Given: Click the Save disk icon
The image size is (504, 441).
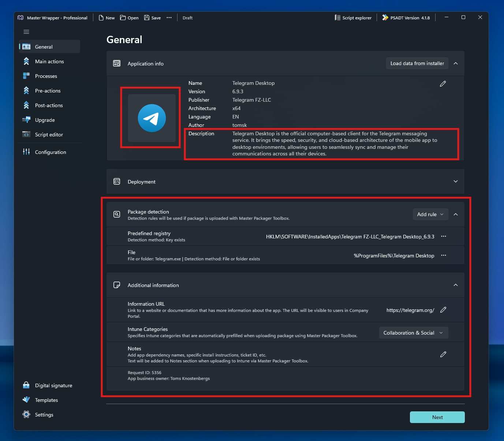Looking at the screenshot, I should click(x=147, y=18).
